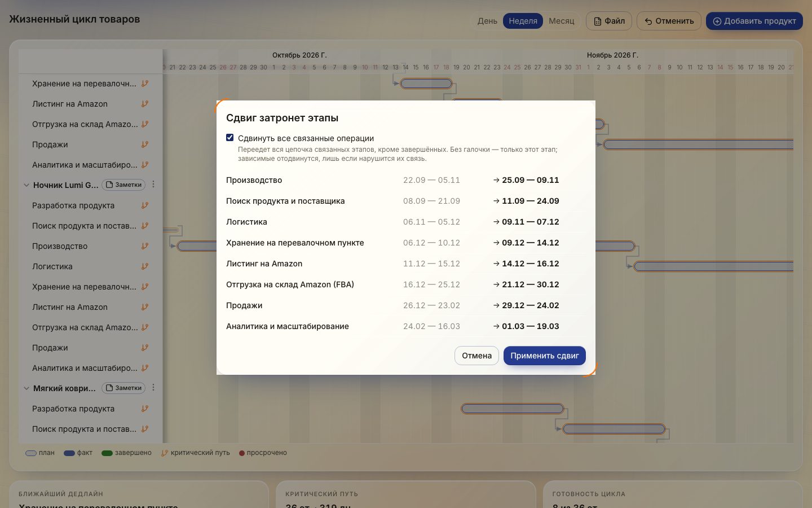Click new dates 14.12 — 16.12 in dialog
Viewport: 812px width, 508px height.
pyautogui.click(x=531, y=264)
